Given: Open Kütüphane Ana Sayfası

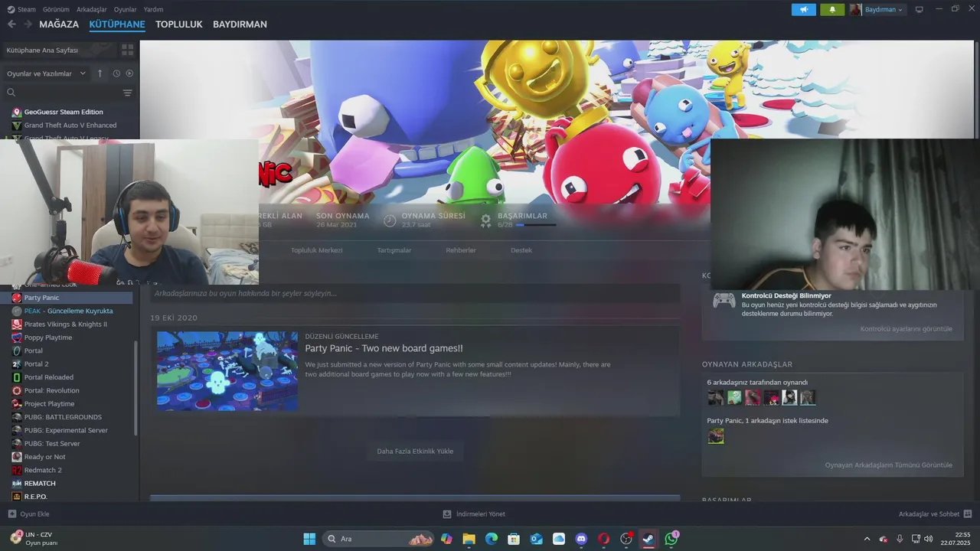Looking at the screenshot, I should 59,50.
